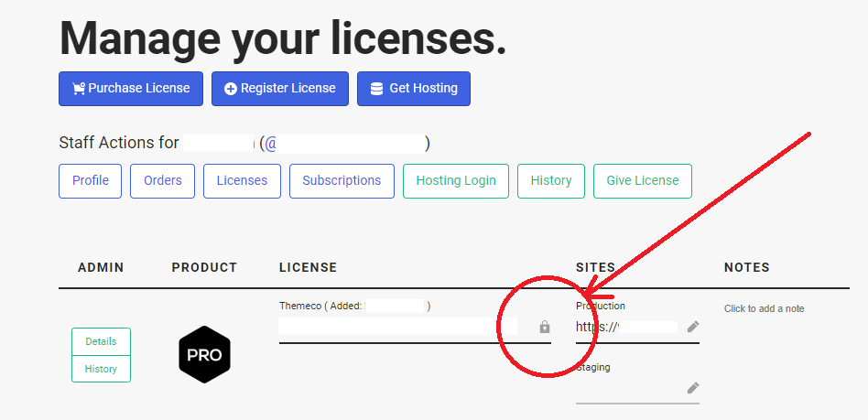Select the Get Hosting button
Viewport: 868px width, 420px height.
(414, 89)
